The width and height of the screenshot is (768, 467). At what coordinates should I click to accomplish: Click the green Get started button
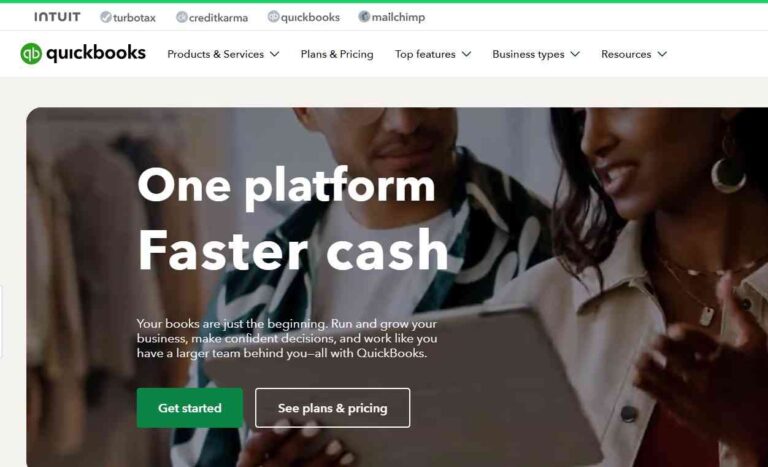pyautogui.click(x=190, y=408)
